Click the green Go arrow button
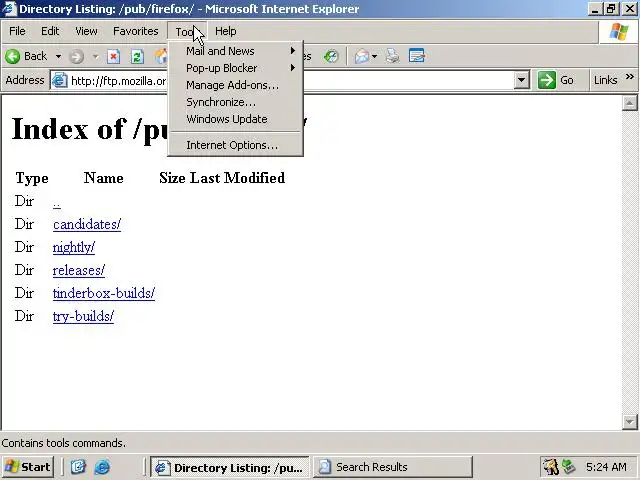Image resolution: width=640 pixels, height=480 pixels. [547, 80]
